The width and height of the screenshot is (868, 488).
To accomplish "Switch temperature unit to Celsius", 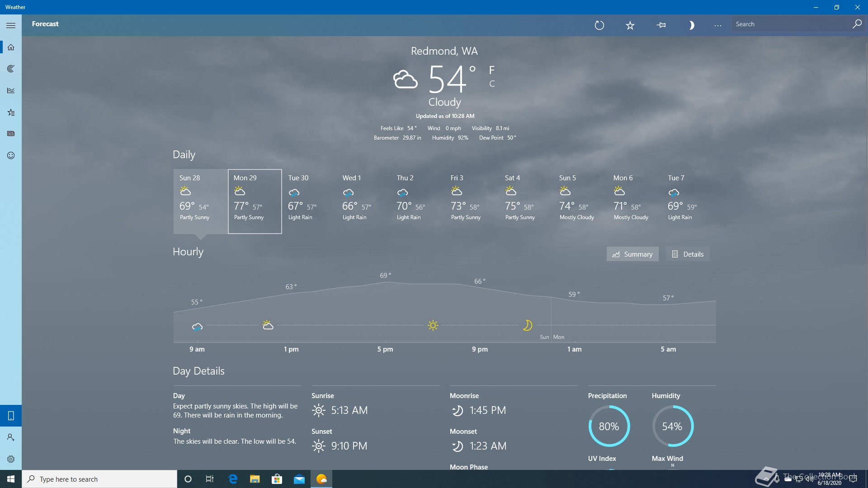I will (492, 84).
